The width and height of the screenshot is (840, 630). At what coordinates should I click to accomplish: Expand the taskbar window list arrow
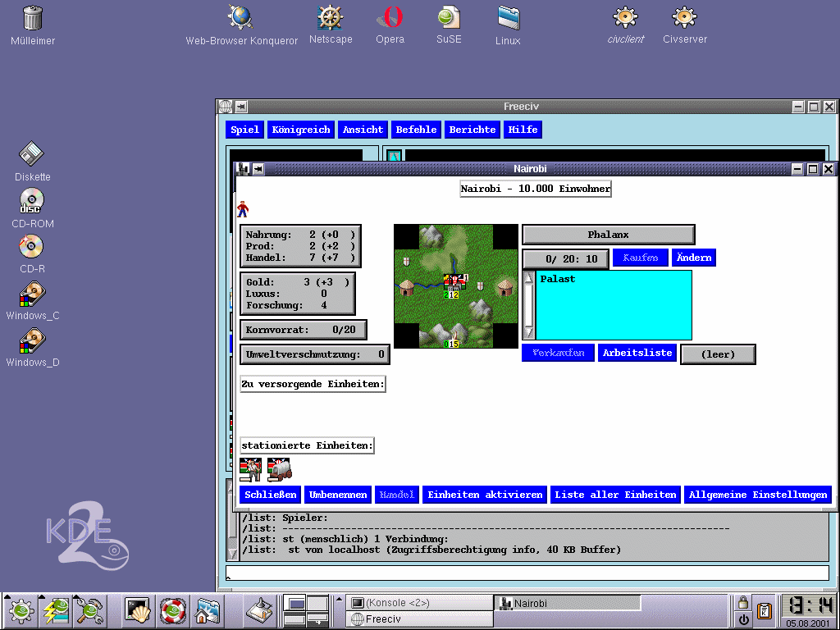(339, 599)
